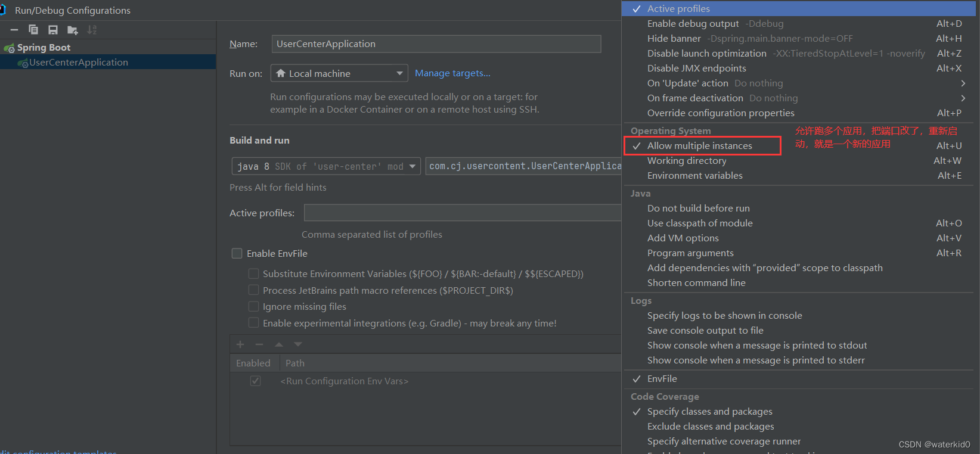This screenshot has width=980, height=454.
Task: Toggle Process JetBrains path macro references checkbox
Action: 253,290
